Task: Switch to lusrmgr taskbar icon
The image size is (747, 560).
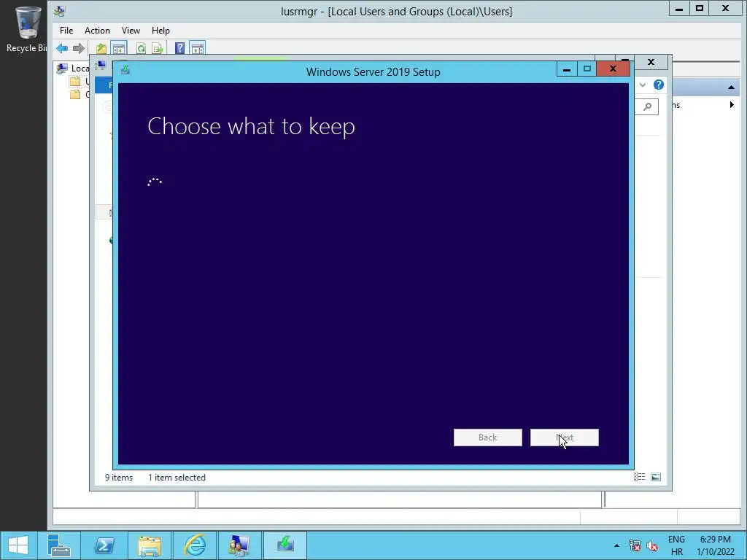Action: [x=239, y=545]
